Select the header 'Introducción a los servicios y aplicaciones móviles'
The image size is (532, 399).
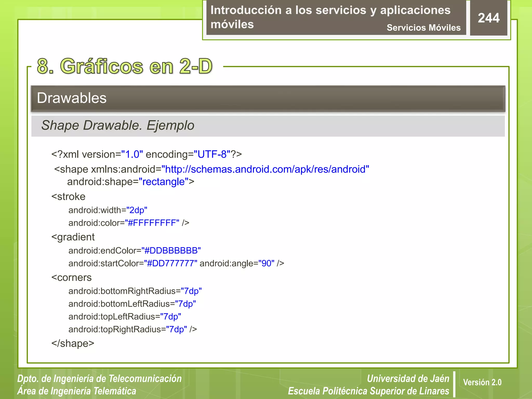[330, 17]
